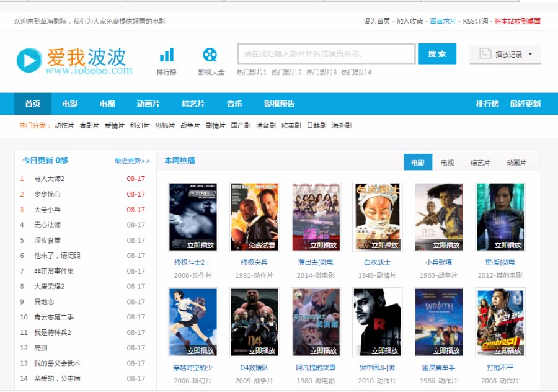Open the 音乐 menu item
The height and width of the screenshot is (392, 558).
233,104
